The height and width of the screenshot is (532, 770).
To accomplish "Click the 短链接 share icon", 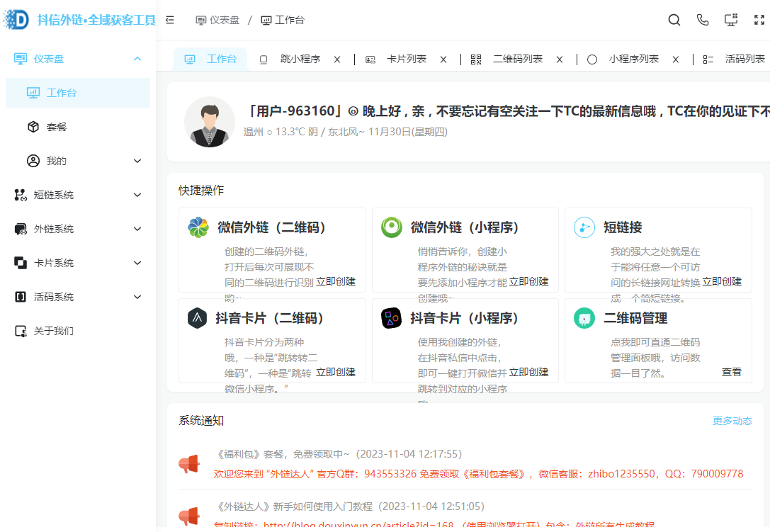I will click(584, 227).
